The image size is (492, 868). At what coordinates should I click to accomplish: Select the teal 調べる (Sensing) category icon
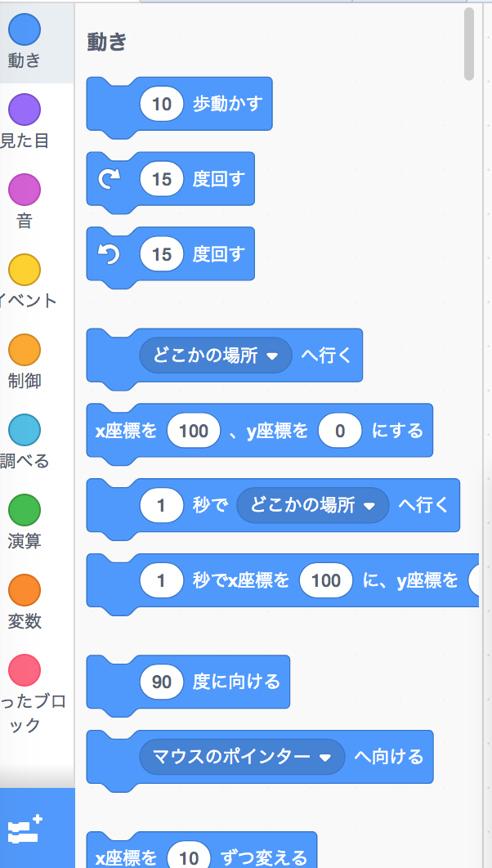(x=25, y=425)
